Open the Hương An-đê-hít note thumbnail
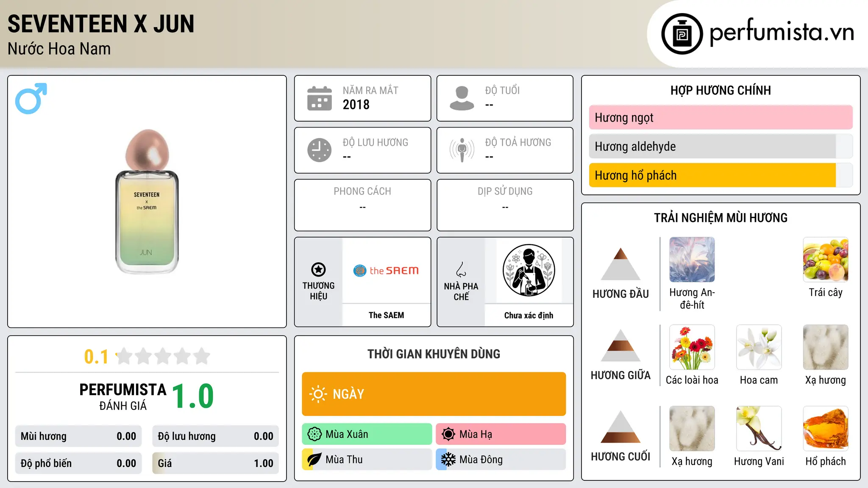The height and width of the screenshot is (488, 868). pyautogui.click(x=692, y=260)
